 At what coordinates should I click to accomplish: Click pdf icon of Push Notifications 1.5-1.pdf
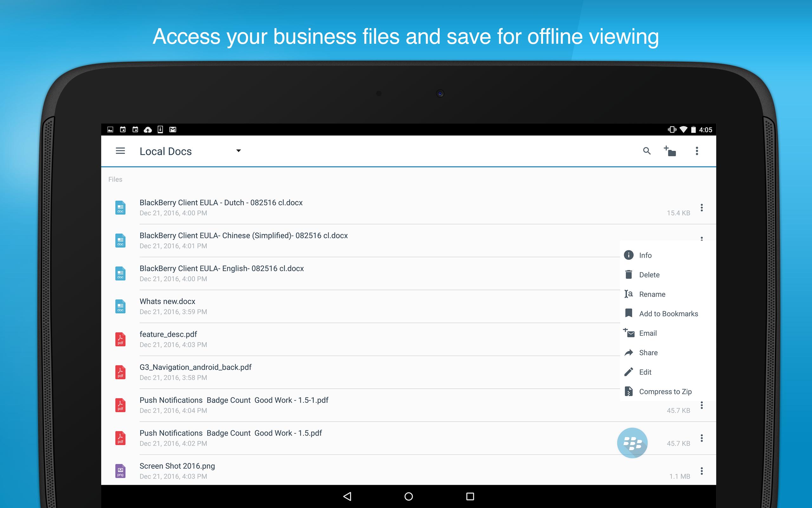point(120,405)
